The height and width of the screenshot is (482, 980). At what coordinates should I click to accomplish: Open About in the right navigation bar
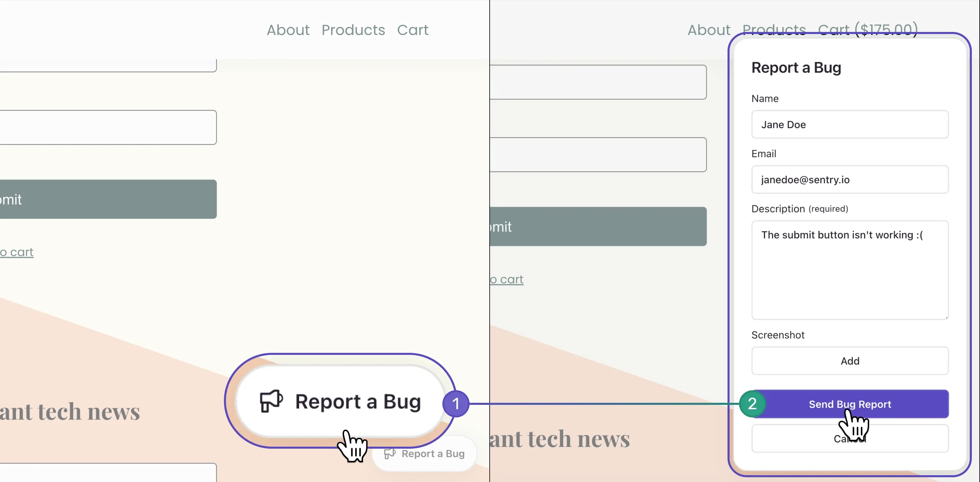point(709,30)
